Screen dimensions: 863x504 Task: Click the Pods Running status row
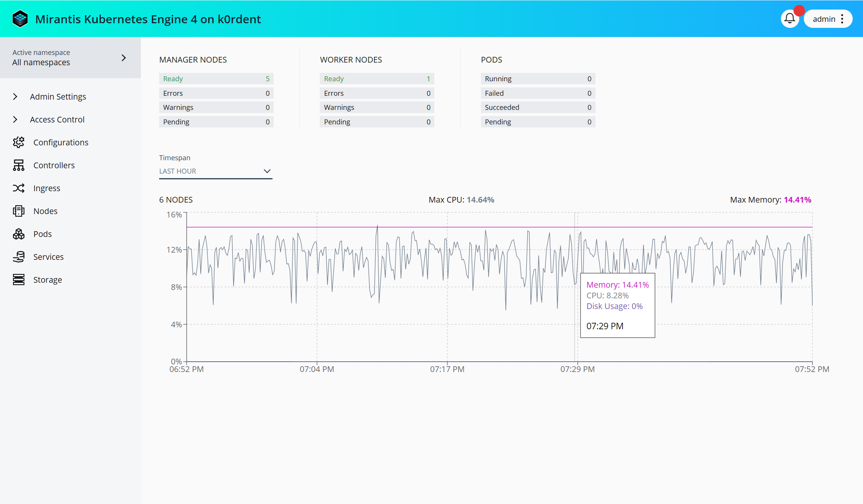coord(537,79)
